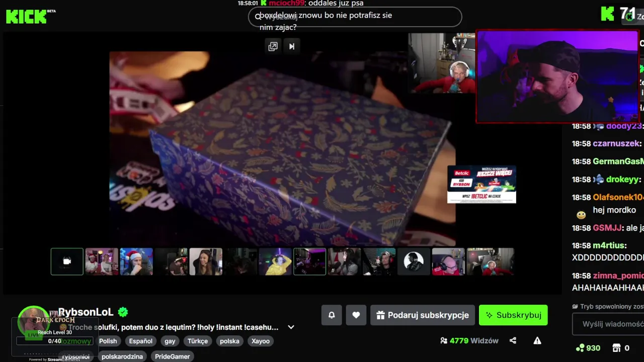
Task: Click the hej mordko chat message
Action: point(614,210)
